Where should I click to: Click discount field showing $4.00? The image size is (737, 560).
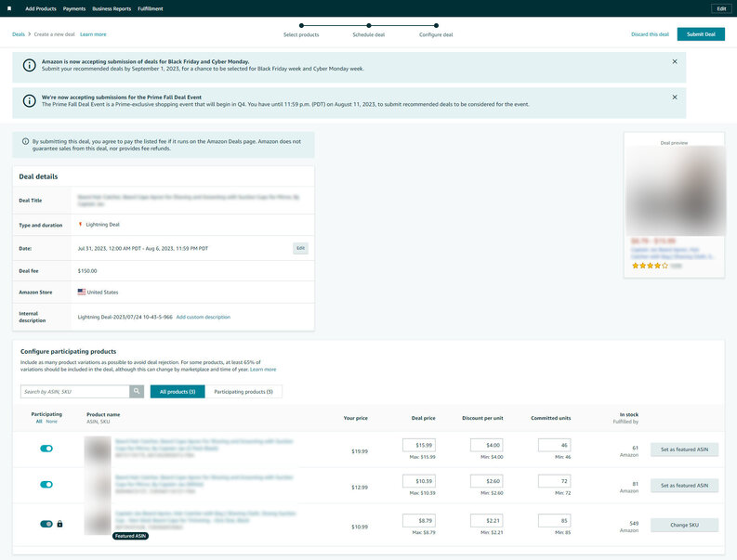486,445
